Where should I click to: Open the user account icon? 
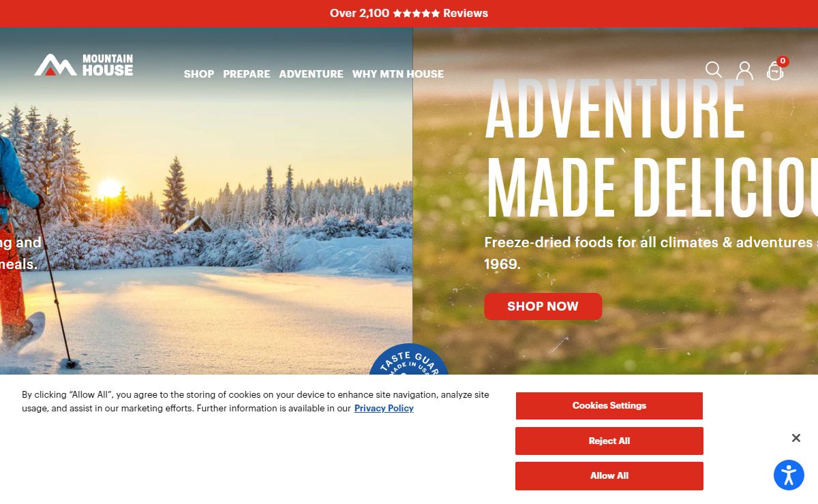[x=744, y=70]
